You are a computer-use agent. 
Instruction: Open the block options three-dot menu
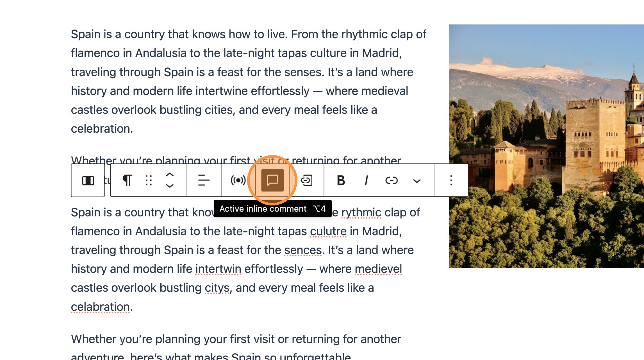[x=451, y=180]
